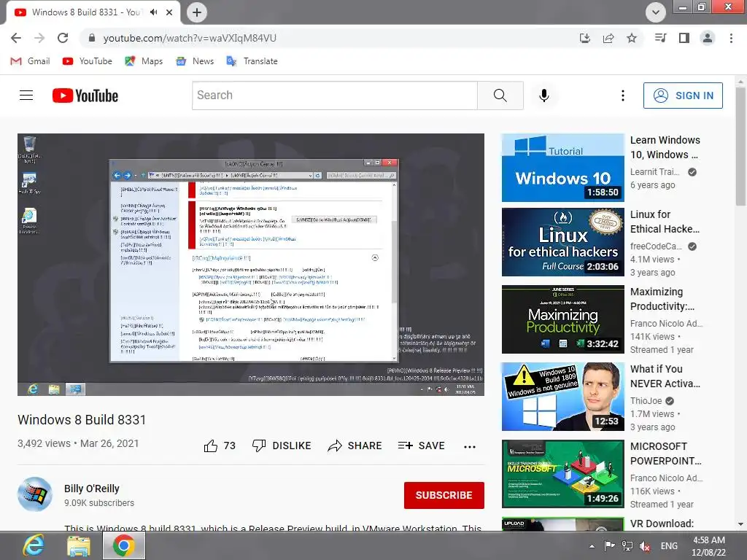Toggle the Chrome side panel icon
The image size is (747, 560).
pyautogui.click(x=684, y=38)
